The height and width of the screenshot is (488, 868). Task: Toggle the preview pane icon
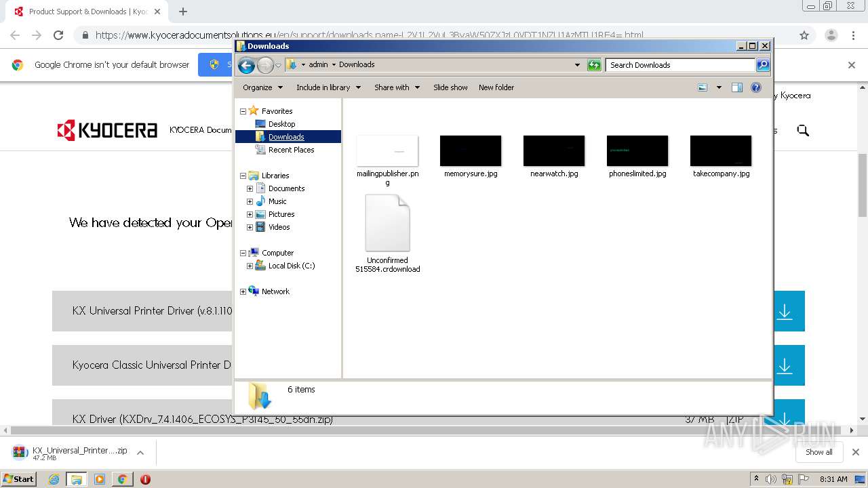[737, 87]
